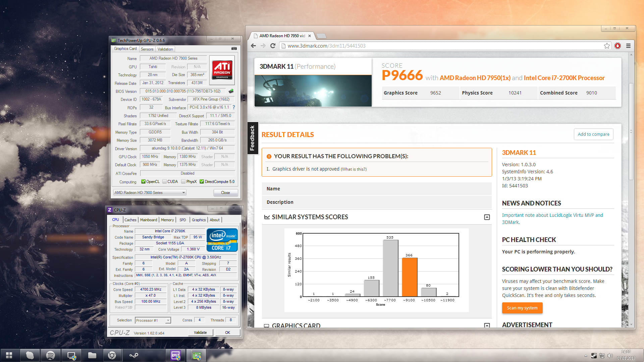Collapse the Similar Systems Scores section
Screen dimensions: 644x362
pos(487,217)
